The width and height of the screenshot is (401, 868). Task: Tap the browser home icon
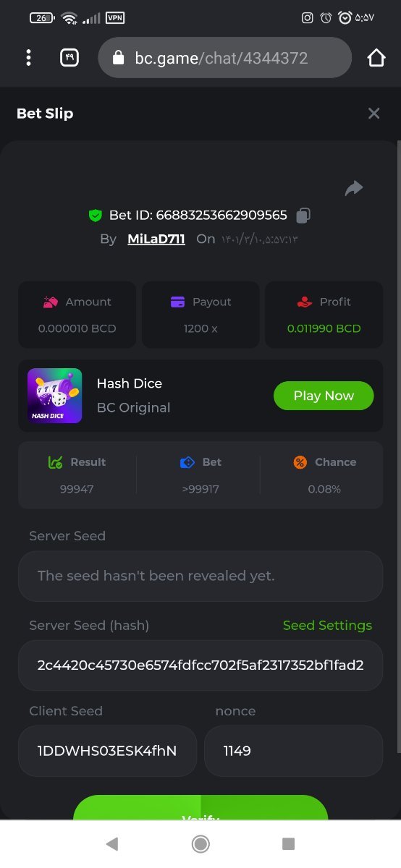[376, 58]
